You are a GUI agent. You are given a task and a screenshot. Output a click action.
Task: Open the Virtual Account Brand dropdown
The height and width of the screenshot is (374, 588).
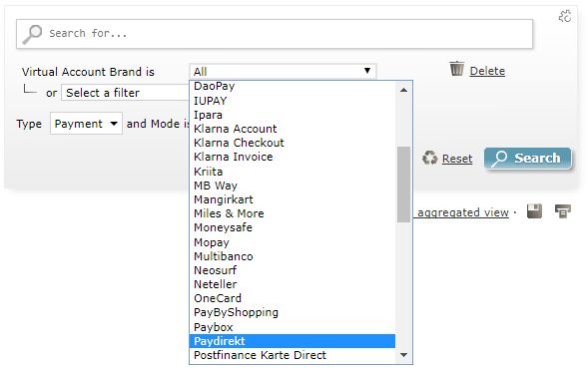coord(283,71)
